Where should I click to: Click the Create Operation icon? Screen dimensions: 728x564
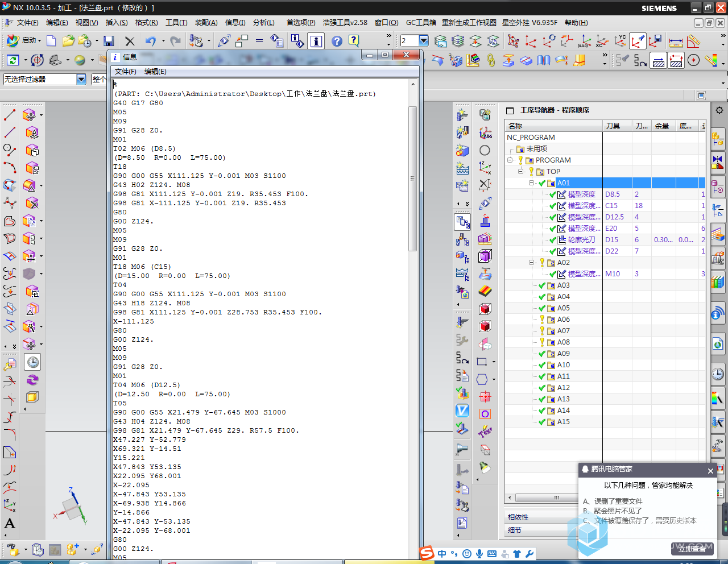[462, 115]
